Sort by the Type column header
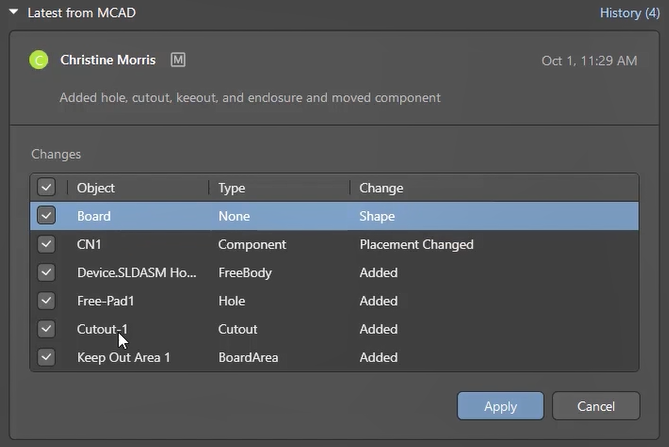This screenshot has height=447, width=669. click(x=232, y=188)
